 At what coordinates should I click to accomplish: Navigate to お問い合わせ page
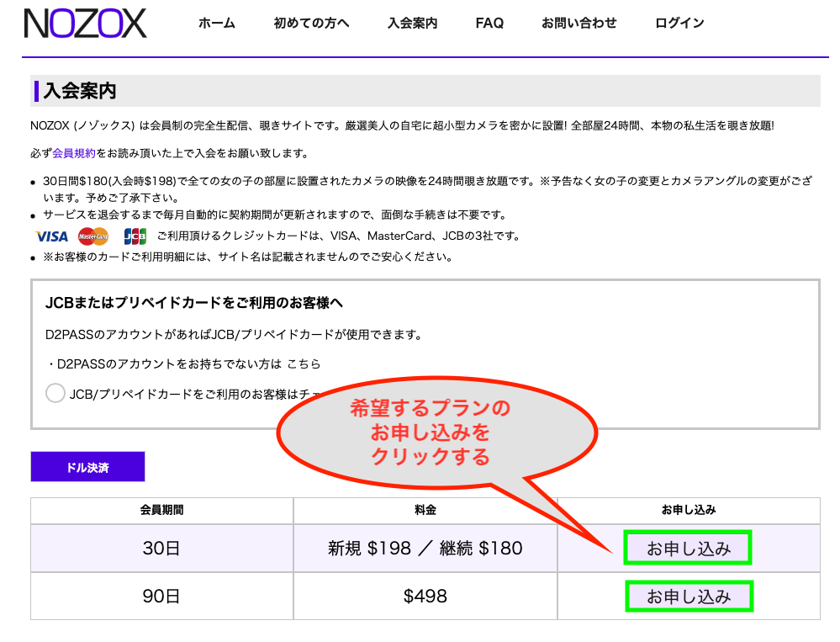point(578,24)
